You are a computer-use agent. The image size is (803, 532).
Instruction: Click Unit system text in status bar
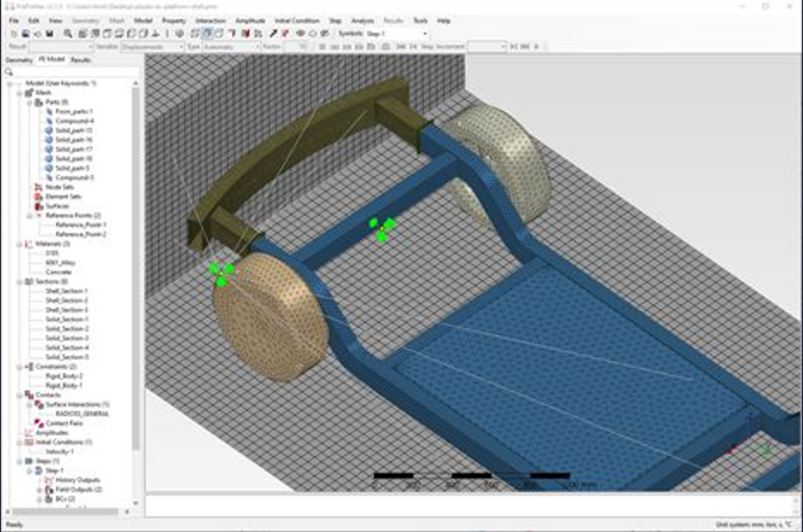[x=754, y=525]
